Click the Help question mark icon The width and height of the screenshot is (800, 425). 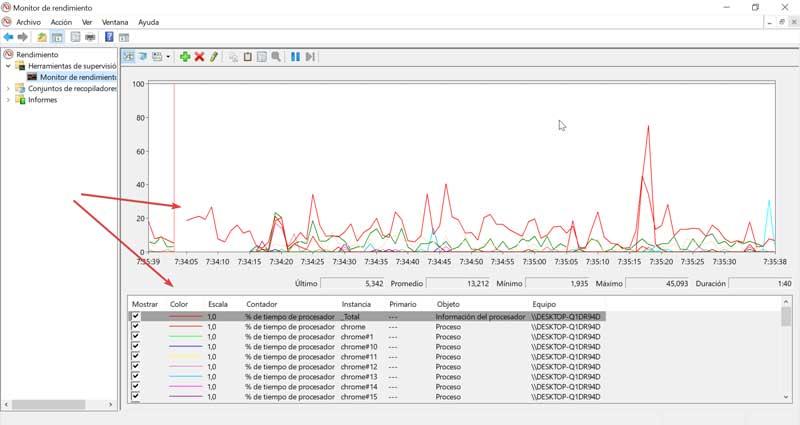(109, 37)
